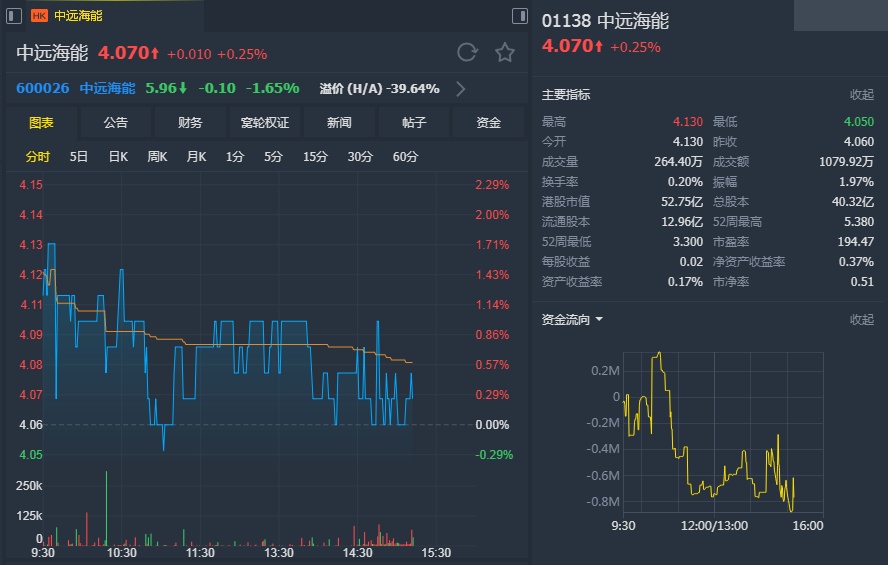Click the 市净率 value 0.51

(862, 281)
